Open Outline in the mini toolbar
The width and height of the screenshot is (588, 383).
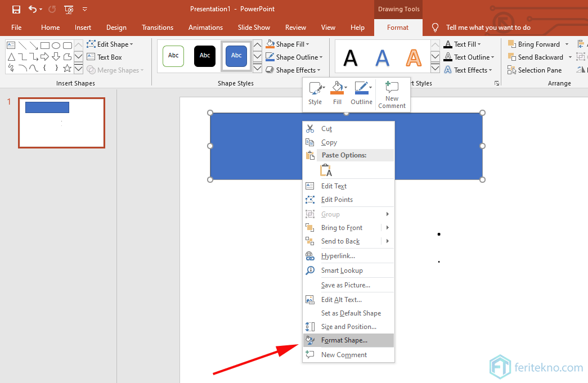pyautogui.click(x=361, y=93)
